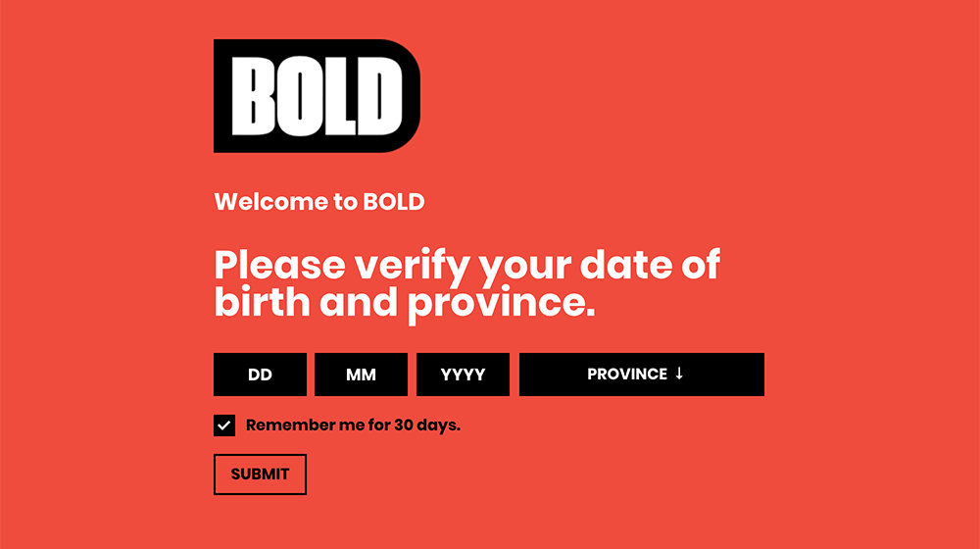Click the down arrow beside PROVINCE
The image size is (980, 549).
pyautogui.click(x=679, y=374)
